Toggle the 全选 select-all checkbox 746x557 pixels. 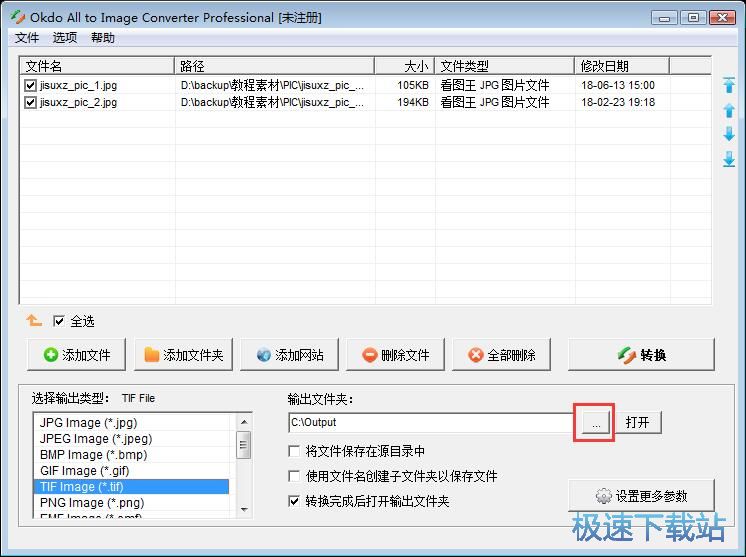click(59, 321)
